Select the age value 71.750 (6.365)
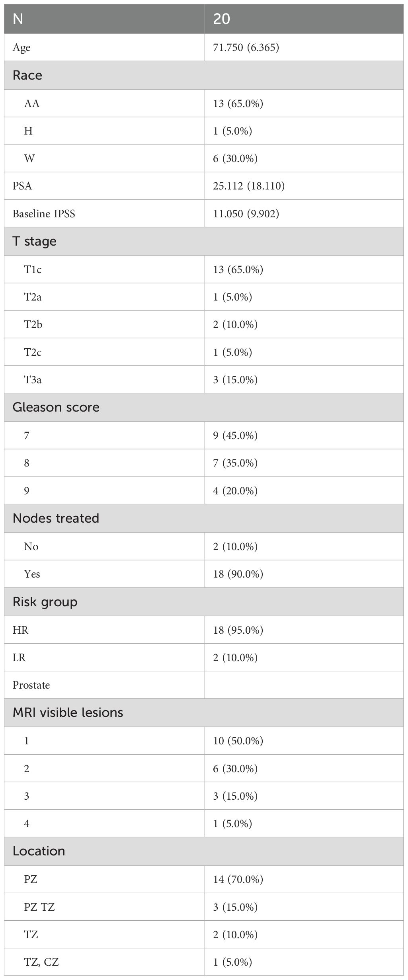Image resolution: width=408 pixels, height=980 pixels. (246, 48)
